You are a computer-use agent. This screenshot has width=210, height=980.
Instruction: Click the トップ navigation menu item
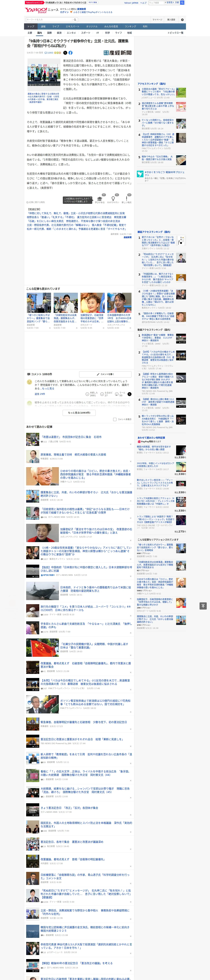31,26
